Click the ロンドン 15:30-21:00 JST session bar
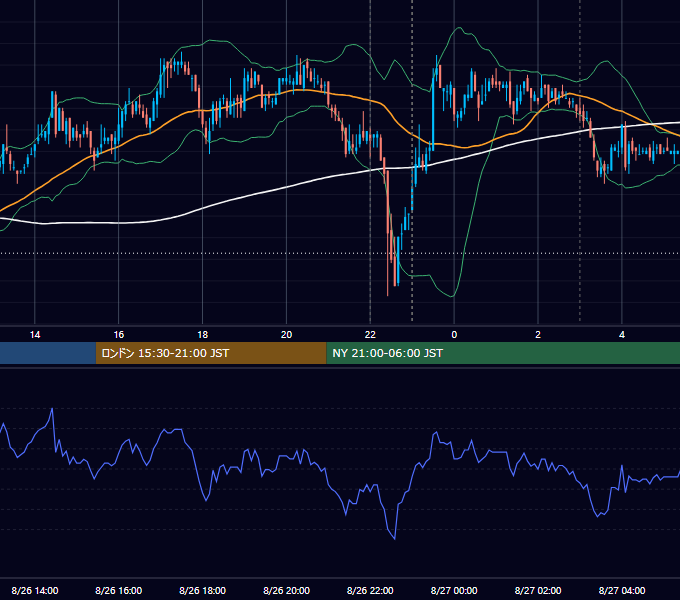Viewport: 680px width, 600px height. [x=211, y=353]
